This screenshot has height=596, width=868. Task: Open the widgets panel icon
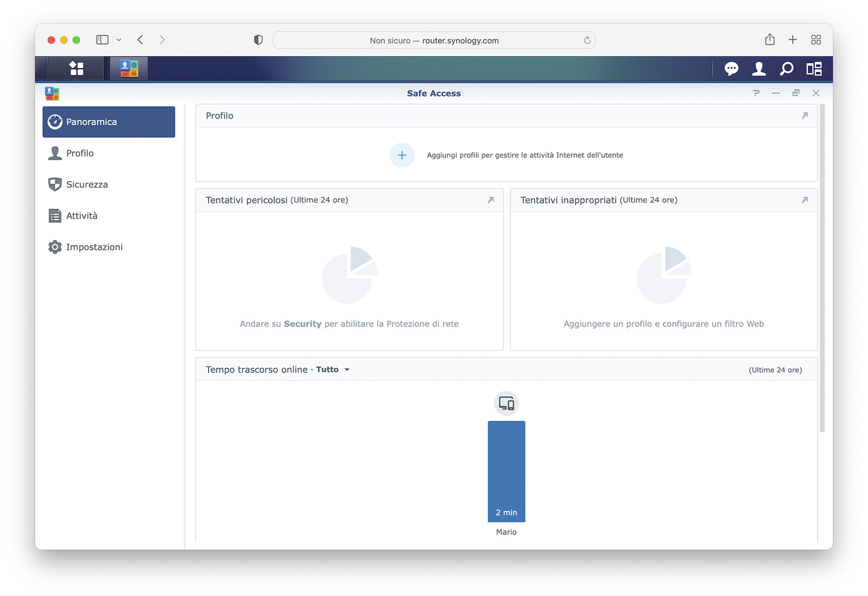(814, 69)
